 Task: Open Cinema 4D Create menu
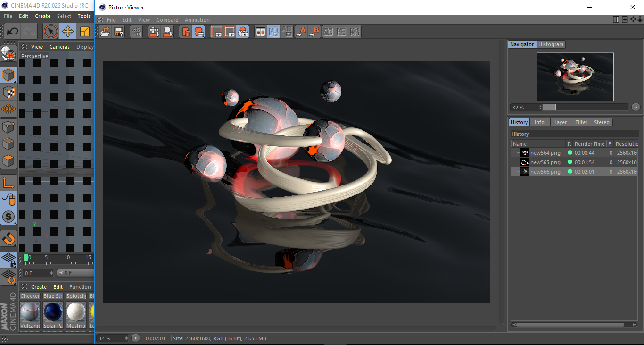tap(42, 16)
